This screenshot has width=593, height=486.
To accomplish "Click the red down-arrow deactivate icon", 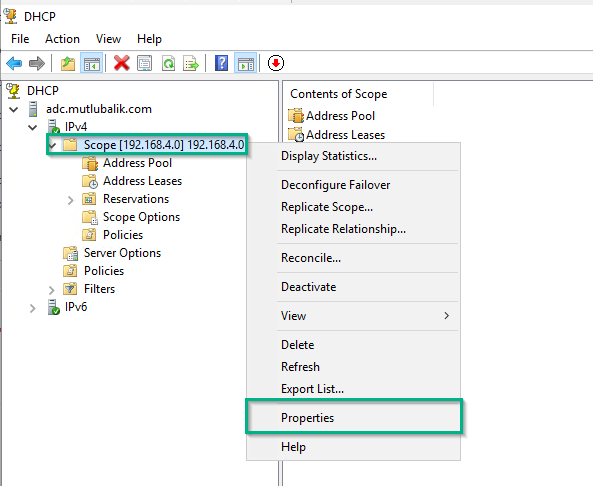I will (x=276, y=63).
